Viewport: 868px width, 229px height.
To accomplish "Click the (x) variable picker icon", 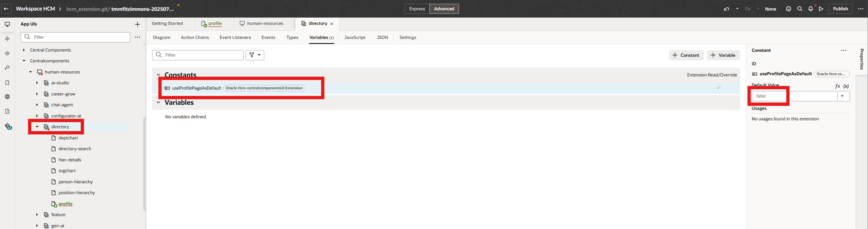I will (846, 86).
